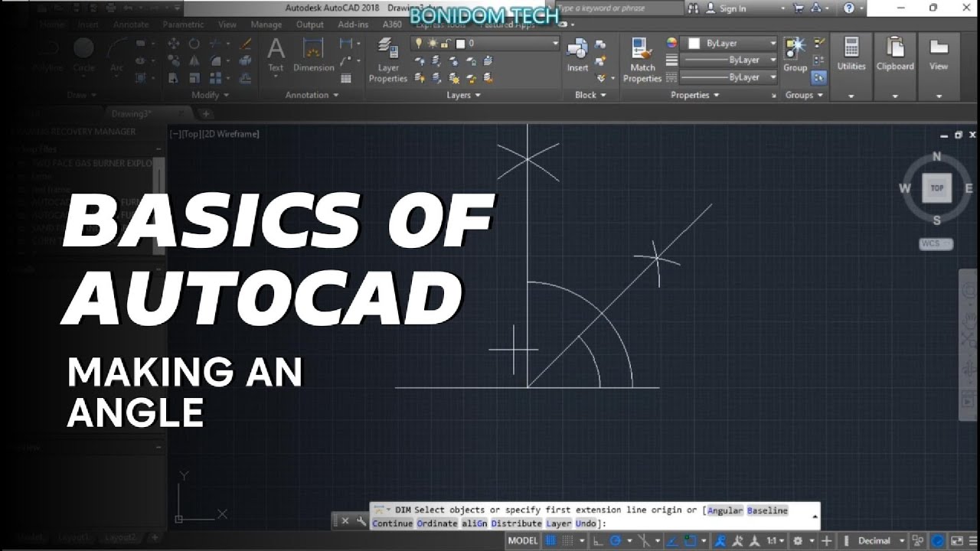Expand the Annotation panel dropdown
This screenshot has width=980, height=551.
click(x=312, y=95)
